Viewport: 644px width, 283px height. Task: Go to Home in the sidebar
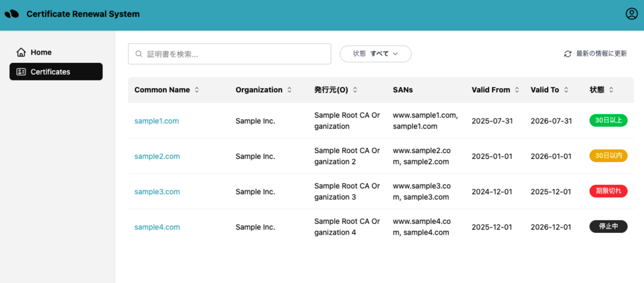[x=41, y=52]
